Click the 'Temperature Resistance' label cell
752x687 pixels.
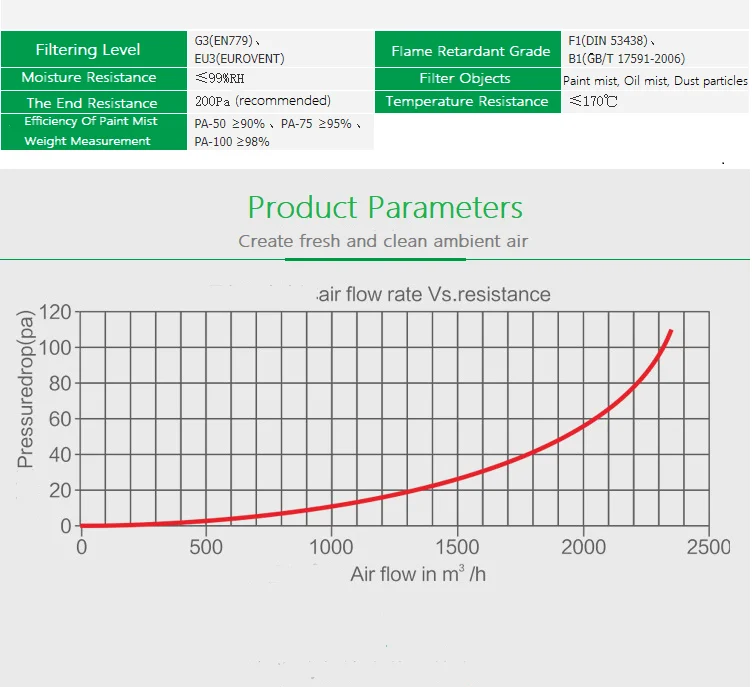[x=468, y=102]
